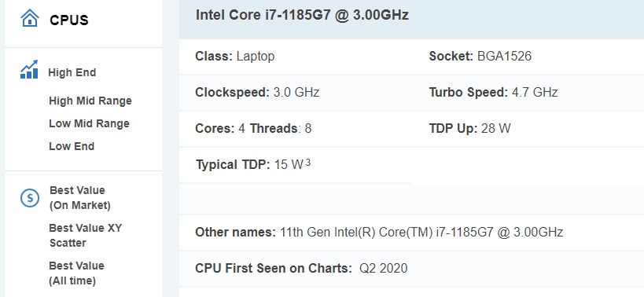Open the CPUS section heading
This screenshot has height=297, width=644.
(x=69, y=20)
